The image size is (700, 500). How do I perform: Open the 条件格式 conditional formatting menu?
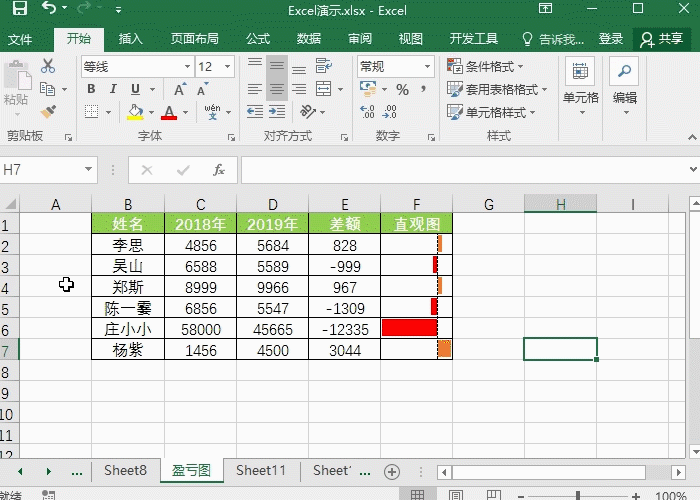point(485,67)
